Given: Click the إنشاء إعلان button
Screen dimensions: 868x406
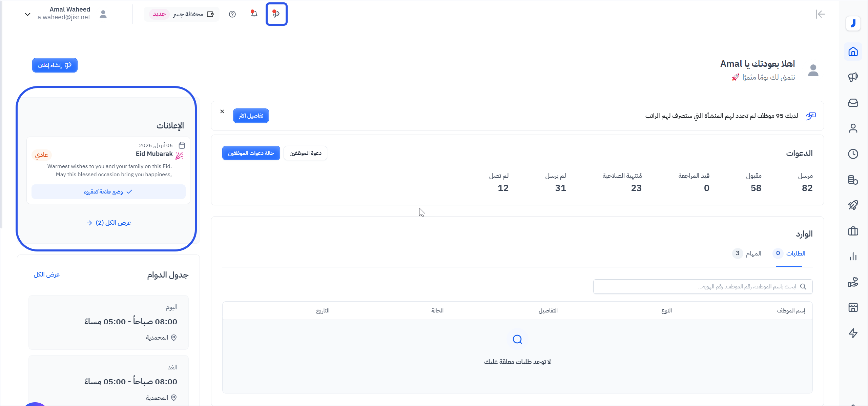Looking at the screenshot, I should pyautogui.click(x=55, y=65).
